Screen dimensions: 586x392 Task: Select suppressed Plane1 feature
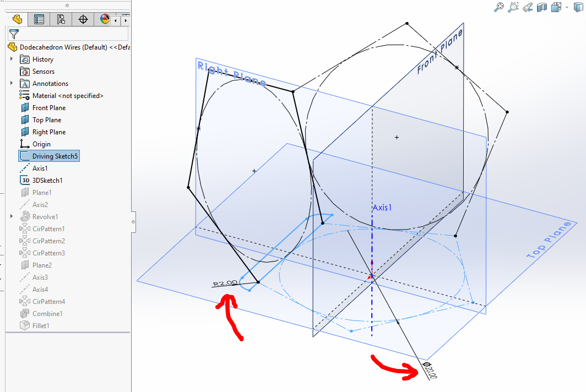pos(41,193)
